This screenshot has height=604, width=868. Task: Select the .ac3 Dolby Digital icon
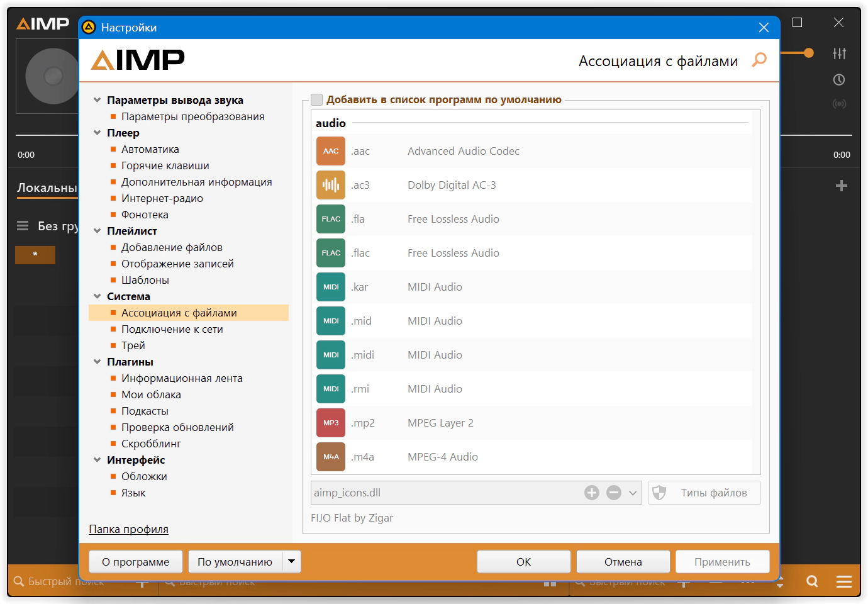[331, 185]
